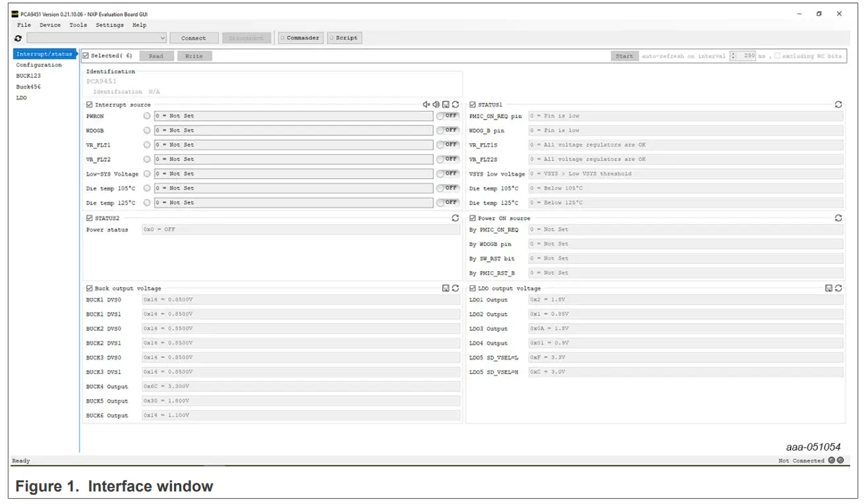Click the LDO5 SD_VSEL=L value 0xF = 3.3V
The height and width of the screenshot is (504, 868).
[x=685, y=358]
